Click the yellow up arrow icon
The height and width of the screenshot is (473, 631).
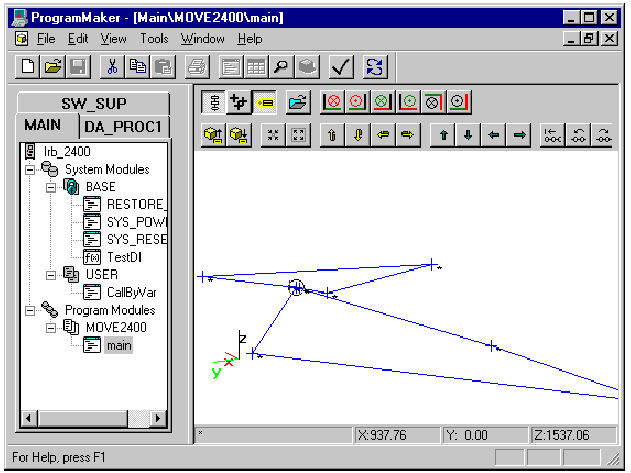pos(332,135)
